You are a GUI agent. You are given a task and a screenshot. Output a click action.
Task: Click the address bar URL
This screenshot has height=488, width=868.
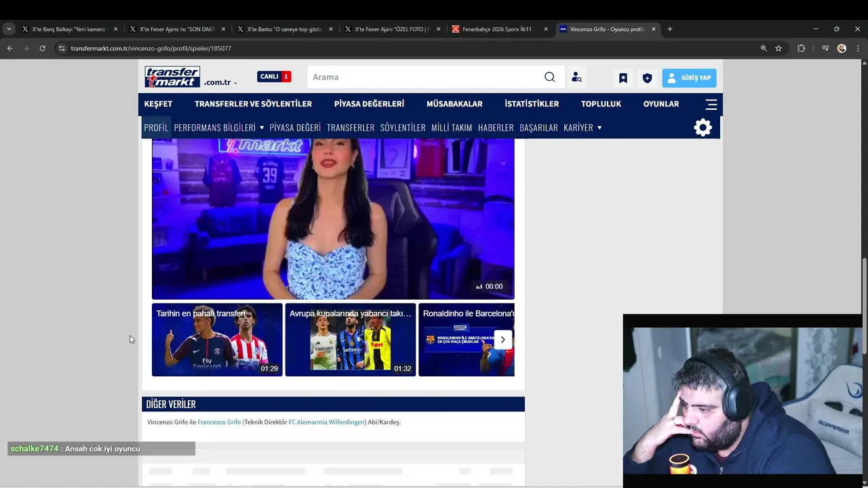[x=151, y=48]
